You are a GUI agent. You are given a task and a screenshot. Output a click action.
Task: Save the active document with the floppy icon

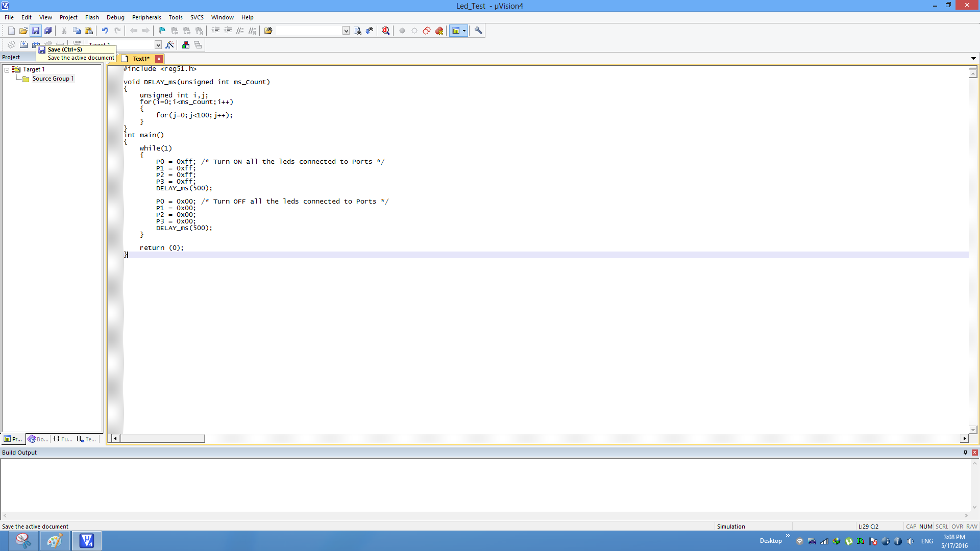pyautogui.click(x=36, y=31)
